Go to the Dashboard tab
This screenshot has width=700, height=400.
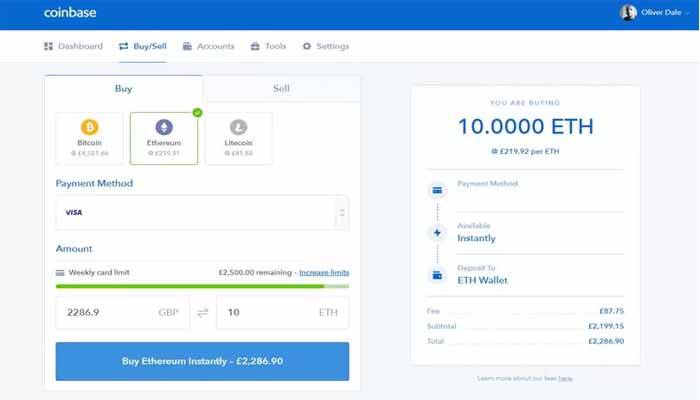click(73, 46)
